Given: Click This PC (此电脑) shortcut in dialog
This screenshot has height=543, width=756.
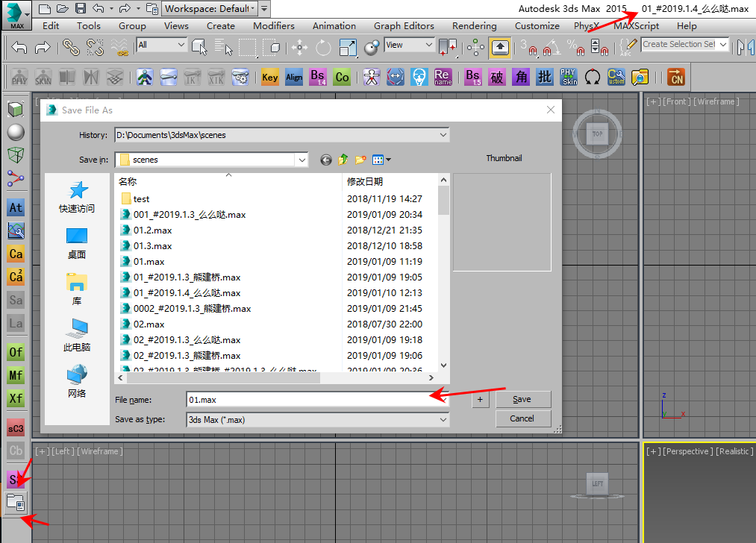Looking at the screenshot, I should click(x=77, y=336).
